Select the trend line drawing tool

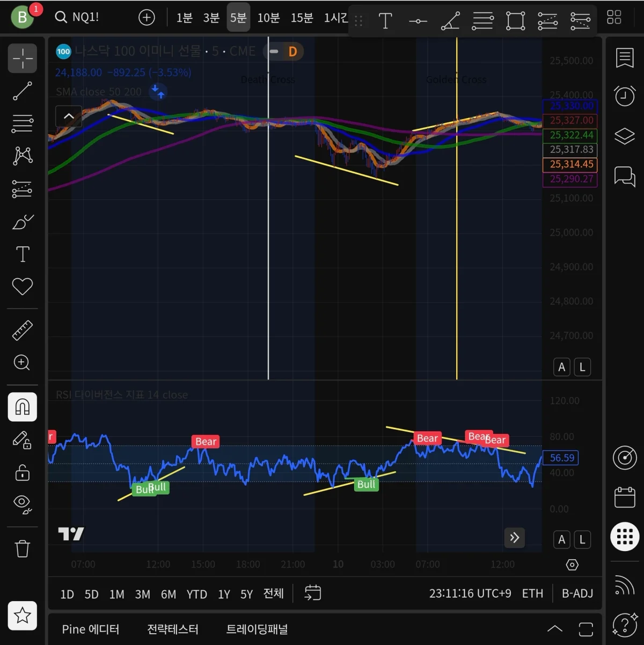(23, 91)
